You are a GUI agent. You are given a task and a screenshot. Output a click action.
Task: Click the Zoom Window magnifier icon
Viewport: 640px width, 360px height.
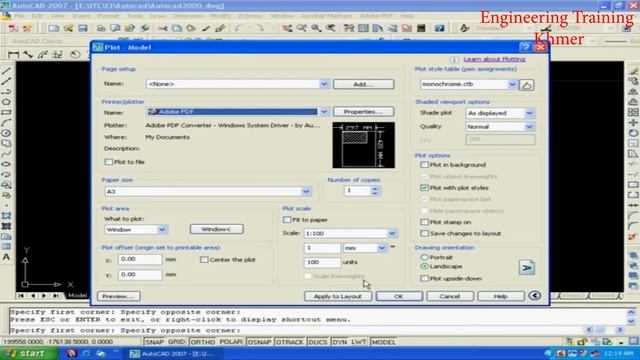tap(316, 28)
